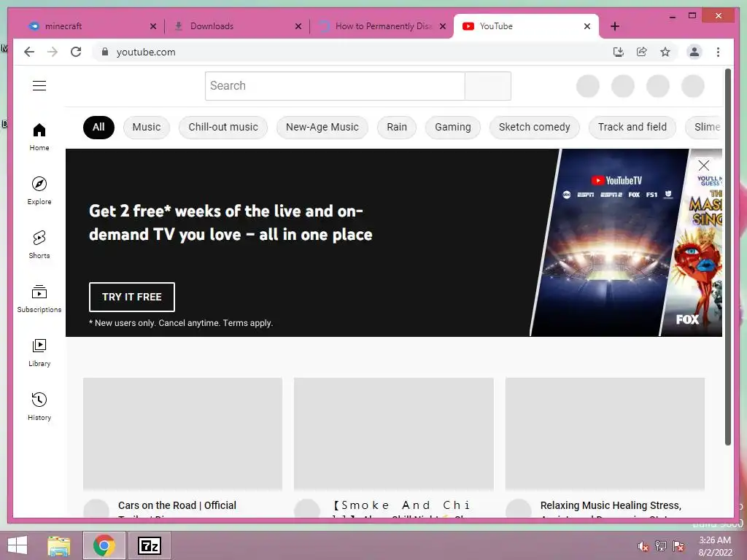Viewport: 747px width, 560px height.
Task: Open History in the sidebar
Action: [39, 406]
